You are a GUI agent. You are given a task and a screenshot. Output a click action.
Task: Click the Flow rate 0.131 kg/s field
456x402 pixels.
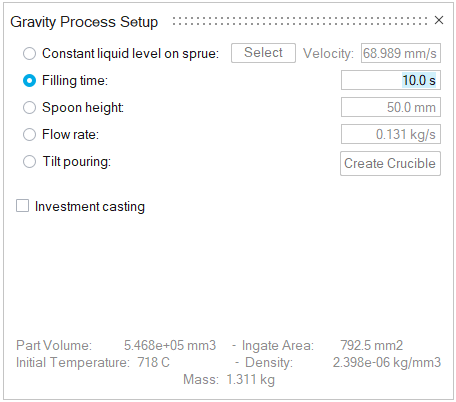pyautogui.click(x=391, y=134)
